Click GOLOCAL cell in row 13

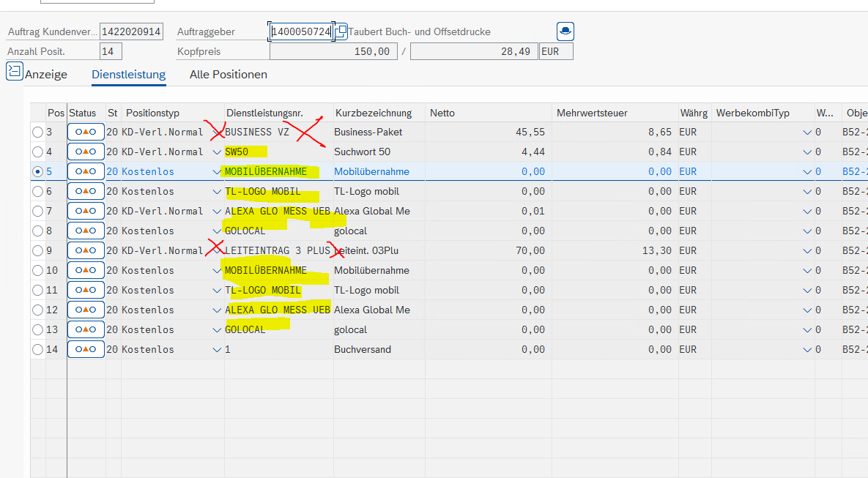pos(278,329)
